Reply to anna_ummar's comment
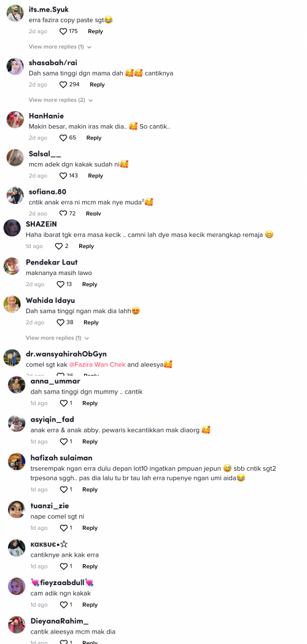Viewport: 307px width, 644px height. [x=90, y=403]
